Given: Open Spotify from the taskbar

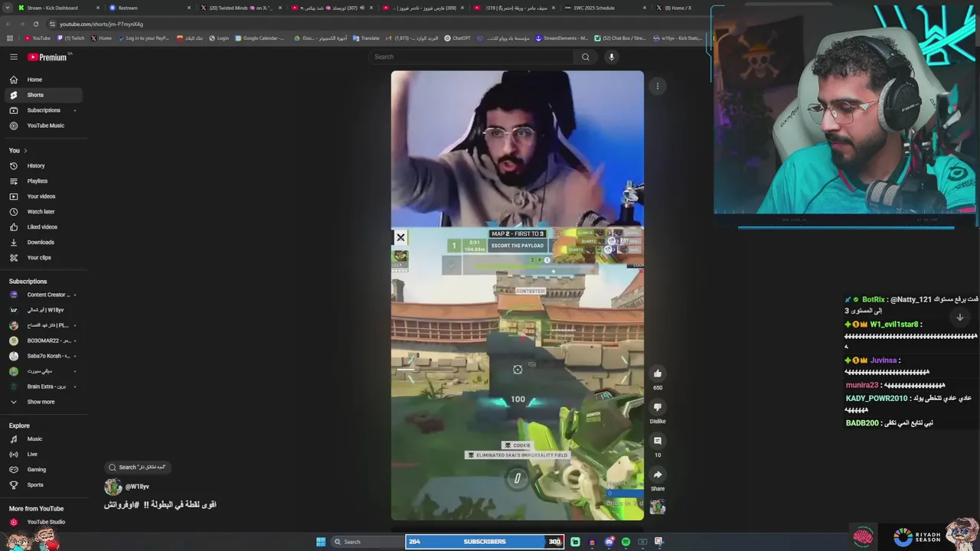Looking at the screenshot, I should pyautogui.click(x=626, y=542).
